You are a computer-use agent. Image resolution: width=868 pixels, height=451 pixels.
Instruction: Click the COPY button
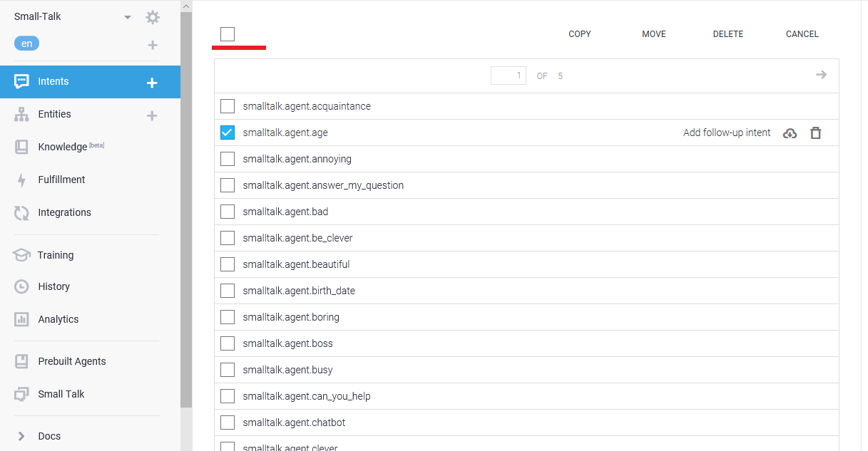pyautogui.click(x=579, y=34)
